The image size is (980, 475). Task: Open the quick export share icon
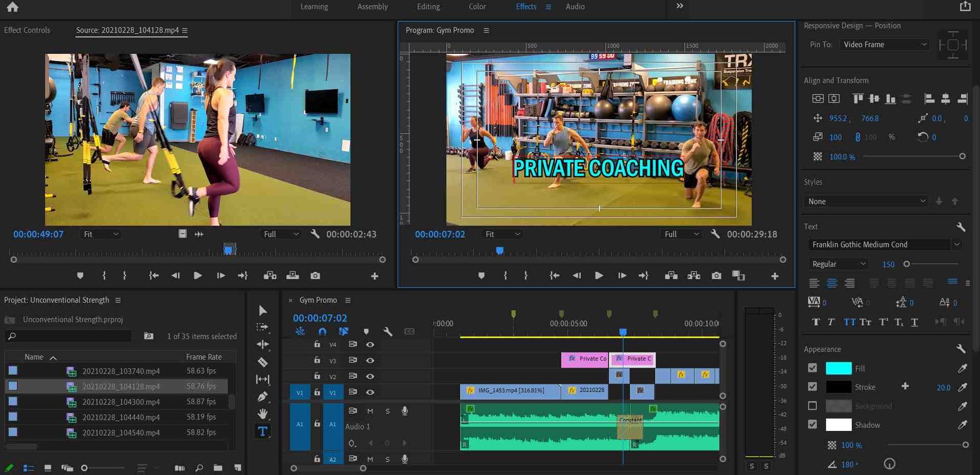965,6
